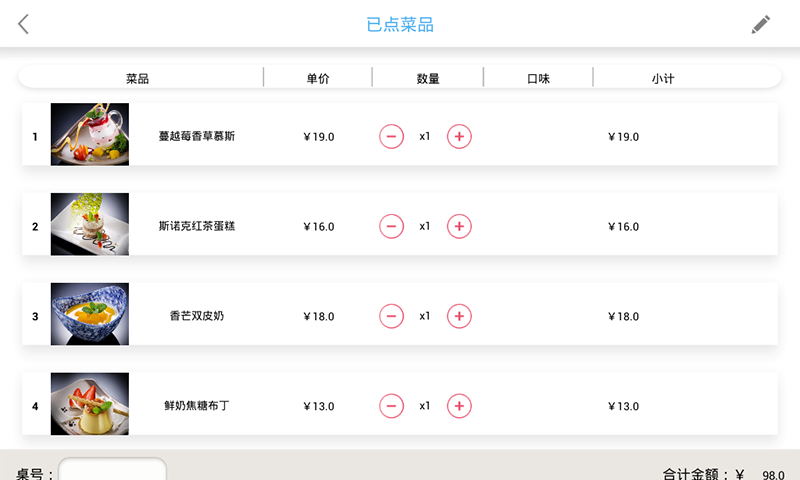800x480 pixels.
Task: Select the 单价 column header
Action: 318,79
